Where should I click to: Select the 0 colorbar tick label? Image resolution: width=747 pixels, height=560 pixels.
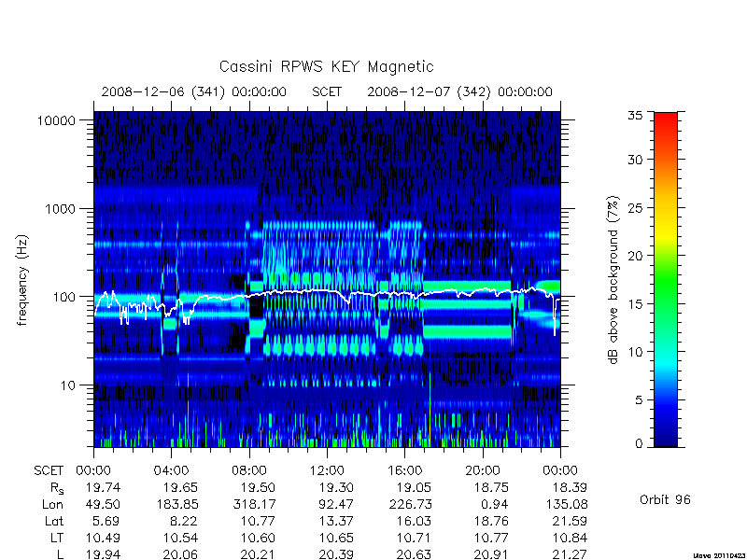(x=639, y=444)
